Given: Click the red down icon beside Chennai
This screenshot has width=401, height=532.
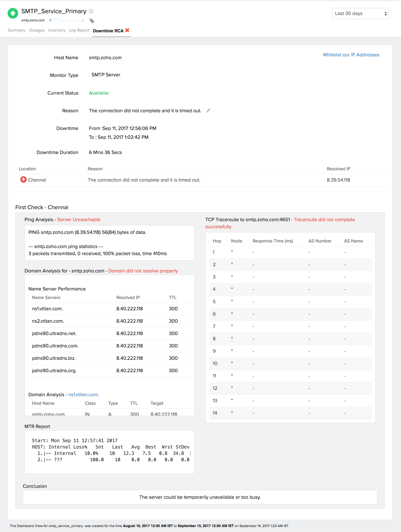Looking at the screenshot, I should point(23,180).
